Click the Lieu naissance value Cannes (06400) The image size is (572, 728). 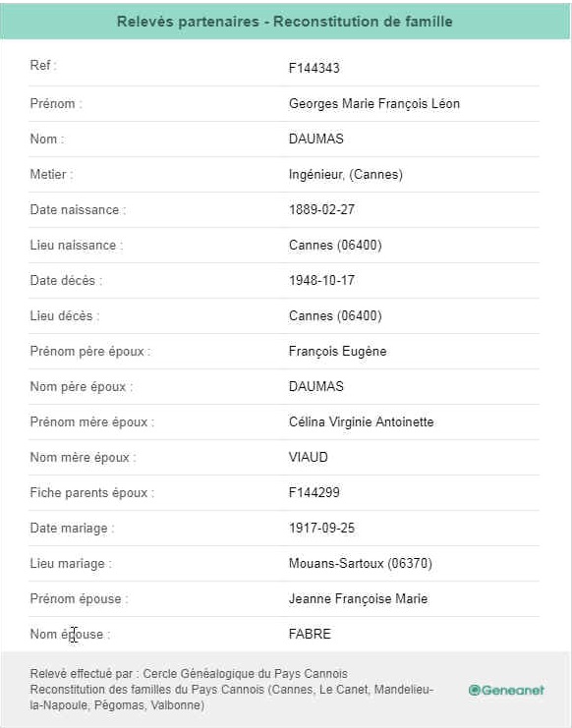click(335, 245)
